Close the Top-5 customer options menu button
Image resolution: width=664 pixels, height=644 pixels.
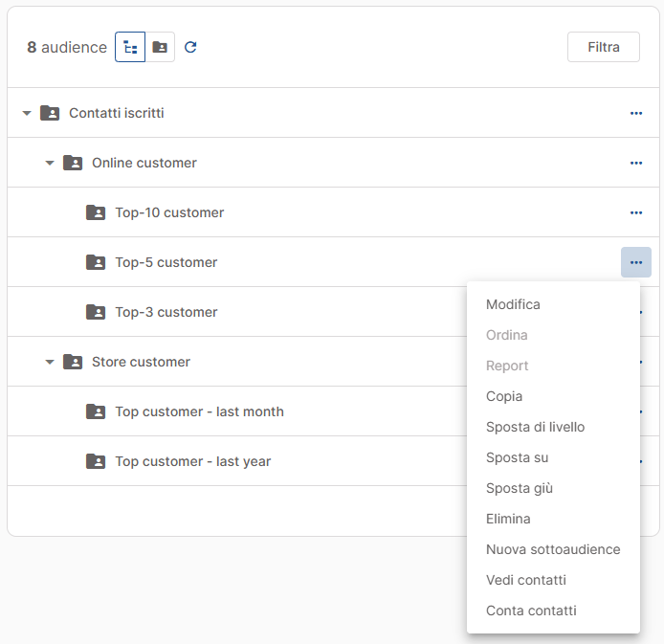(x=636, y=262)
